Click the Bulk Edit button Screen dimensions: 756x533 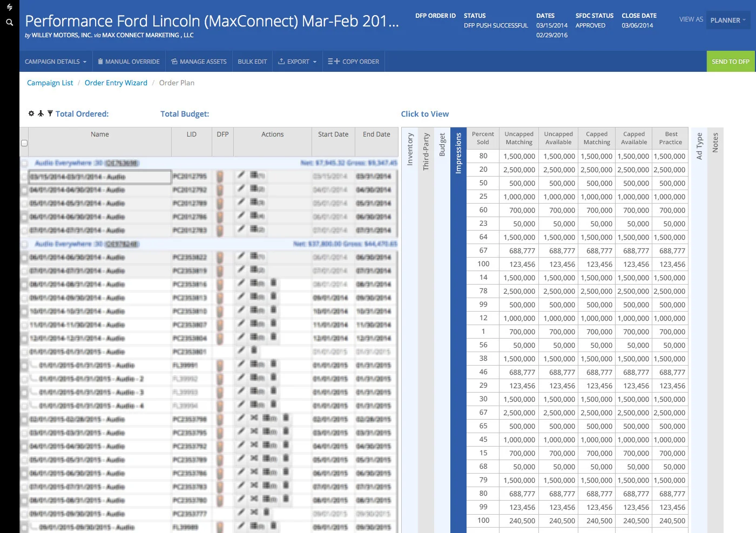252,62
